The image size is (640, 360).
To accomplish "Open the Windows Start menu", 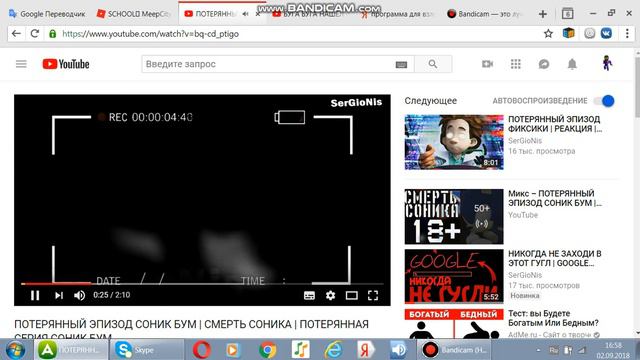I will tap(16, 350).
